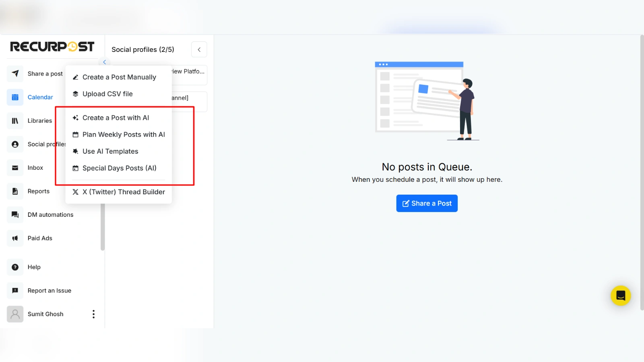Open the yellow chat support widget
Image resolution: width=644 pixels, height=362 pixels.
[620, 296]
